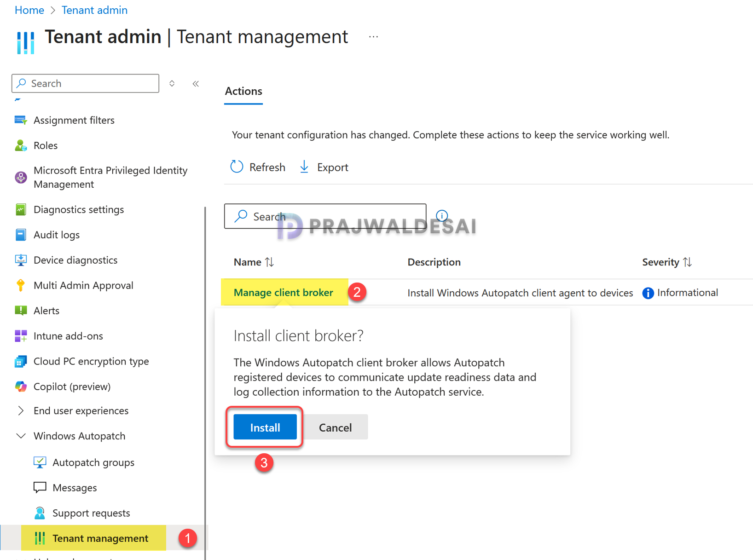This screenshot has height=560, width=753.
Task: Click the Messages speech bubble icon
Action: coord(40,487)
